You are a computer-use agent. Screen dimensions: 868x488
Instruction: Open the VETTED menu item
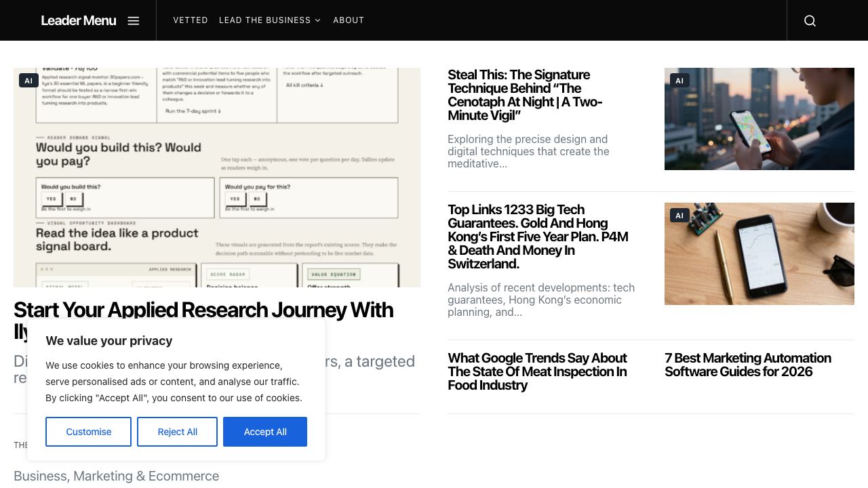coord(191,20)
